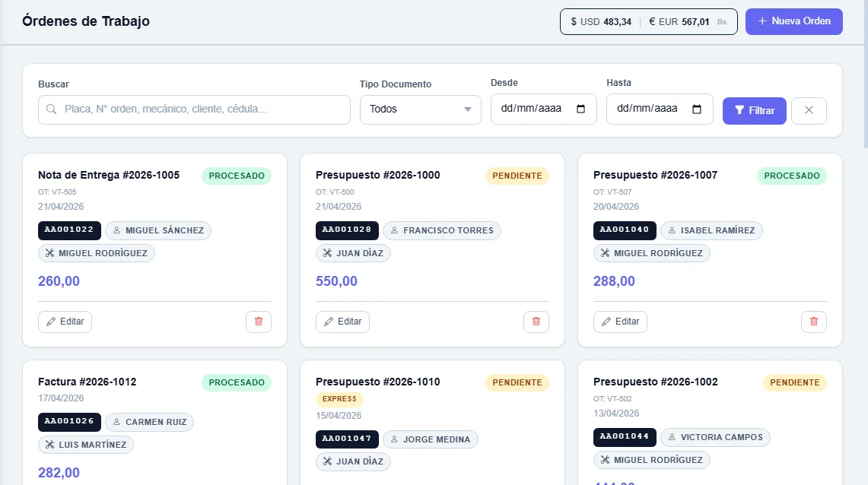Select plate tag AA001040
Viewport: 868px width, 485px height.
pos(625,230)
